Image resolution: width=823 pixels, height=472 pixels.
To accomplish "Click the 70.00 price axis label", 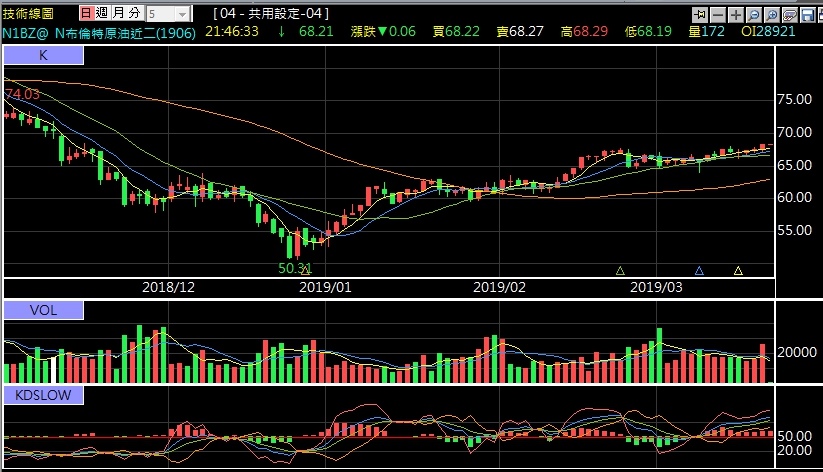I will [x=795, y=132].
